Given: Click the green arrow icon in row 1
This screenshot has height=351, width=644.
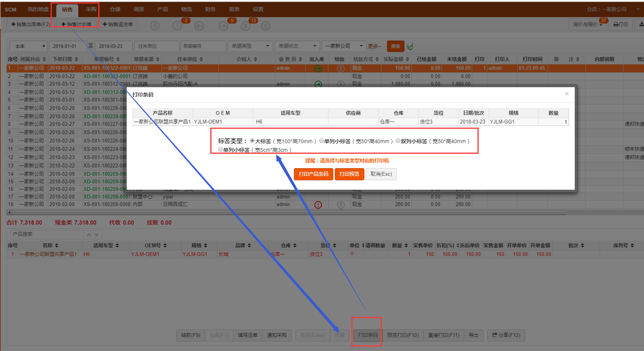Looking at the screenshot, I should (318, 68).
